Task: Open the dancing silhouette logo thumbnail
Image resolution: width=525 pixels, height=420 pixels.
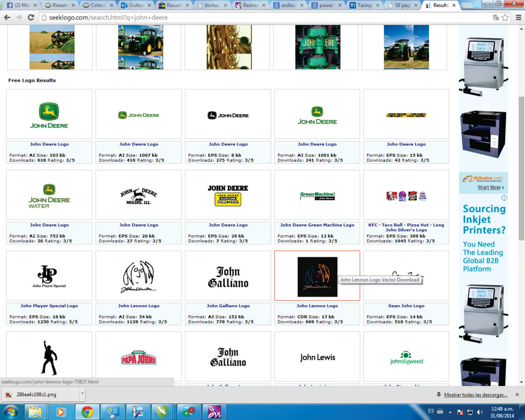Action: click(49, 356)
